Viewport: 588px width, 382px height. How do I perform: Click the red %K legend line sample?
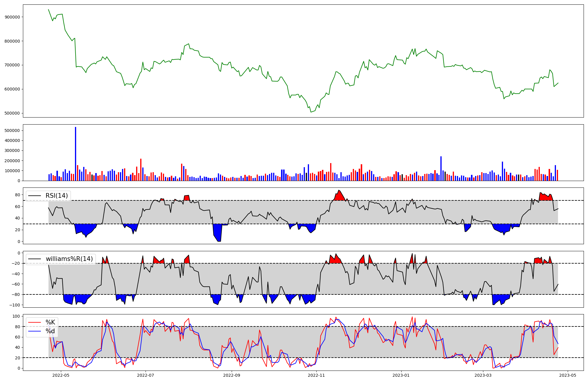pyautogui.click(x=34, y=322)
